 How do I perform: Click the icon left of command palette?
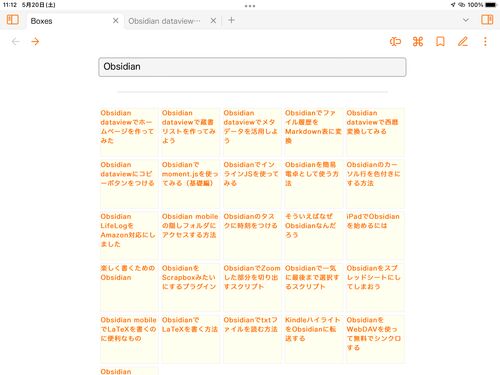point(395,42)
